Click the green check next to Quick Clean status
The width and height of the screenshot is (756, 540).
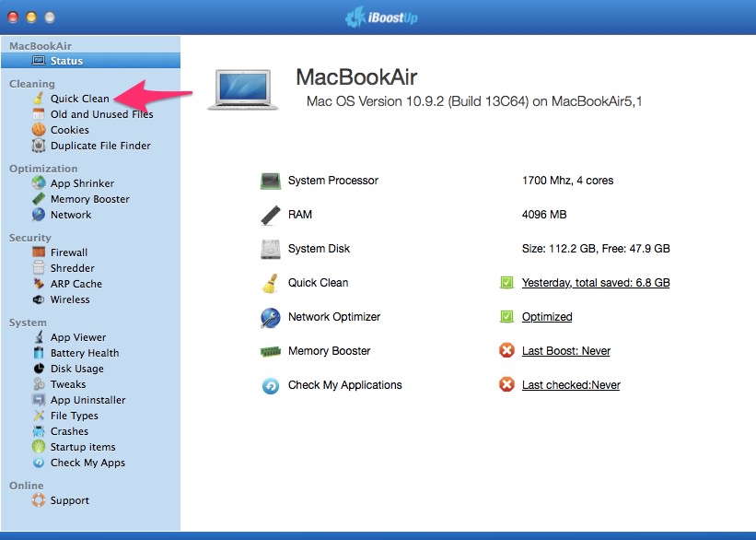click(506, 283)
